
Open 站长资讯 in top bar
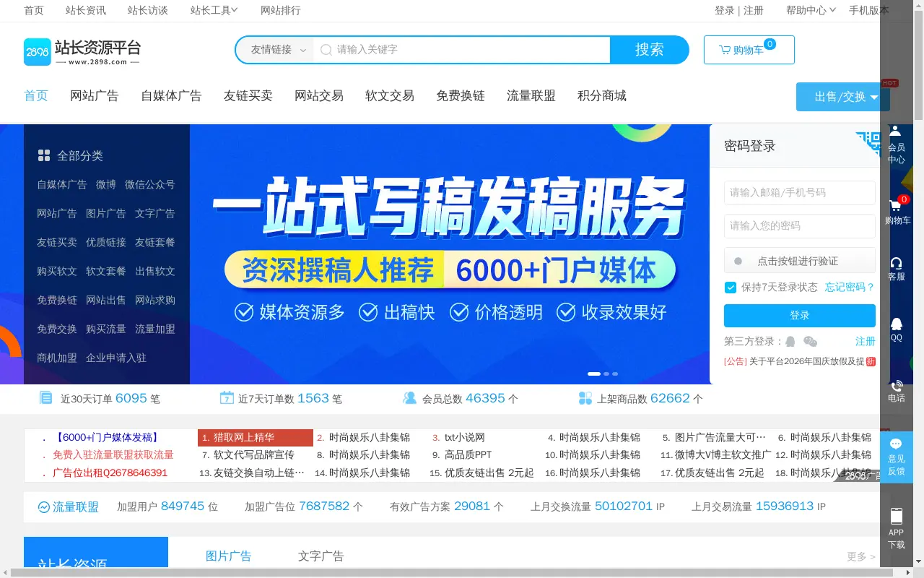[85, 10]
